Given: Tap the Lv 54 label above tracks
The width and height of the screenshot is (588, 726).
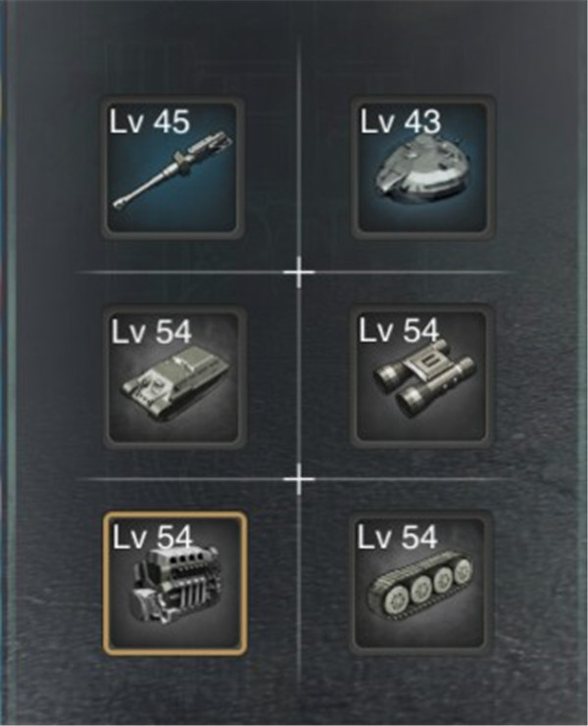Looking at the screenshot, I should (397, 537).
